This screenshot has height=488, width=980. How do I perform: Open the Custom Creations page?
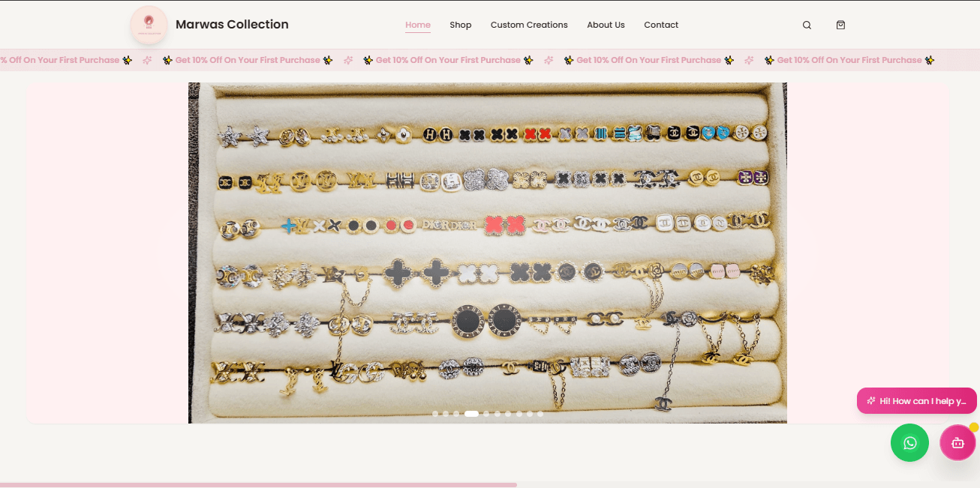529,24
